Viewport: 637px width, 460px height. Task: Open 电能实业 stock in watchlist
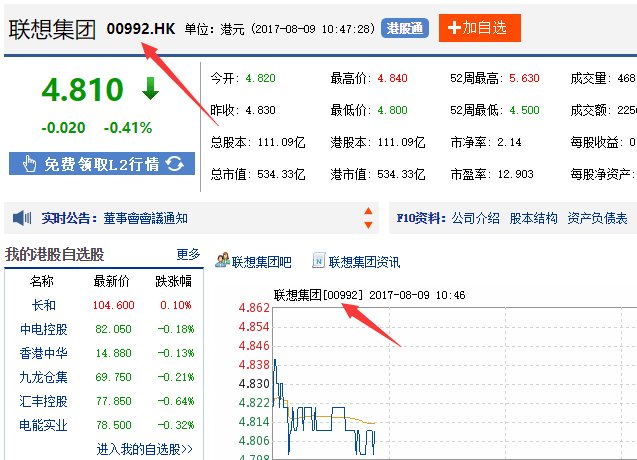click(x=43, y=425)
